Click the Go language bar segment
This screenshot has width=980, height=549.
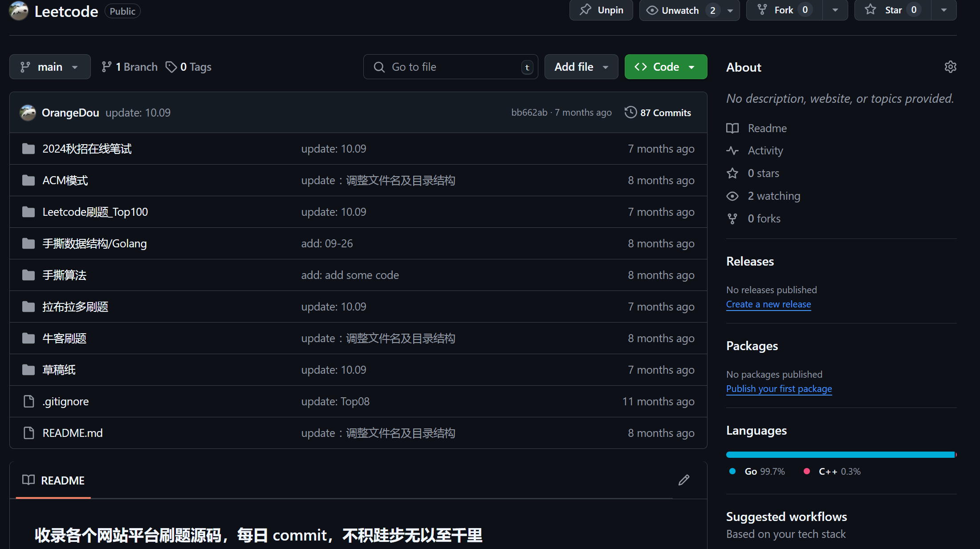pyautogui.click(x=840, y=455)
